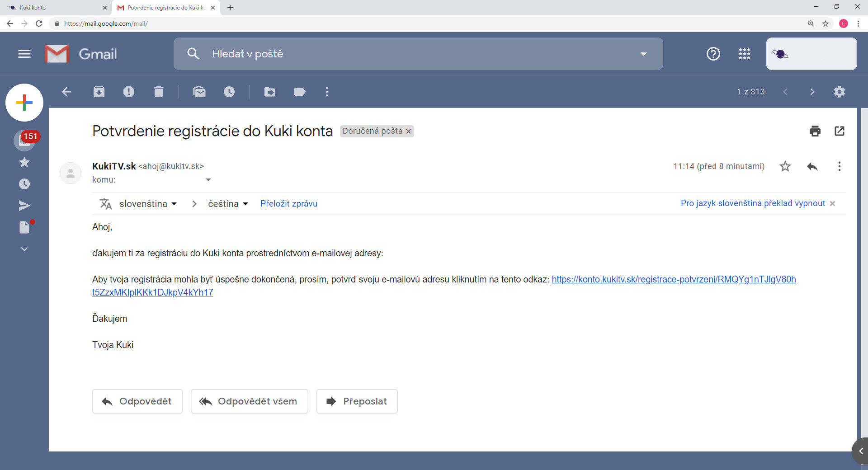The image size is (868, 470).
Task: Print the whole conversation
Action: pos(815,131)
